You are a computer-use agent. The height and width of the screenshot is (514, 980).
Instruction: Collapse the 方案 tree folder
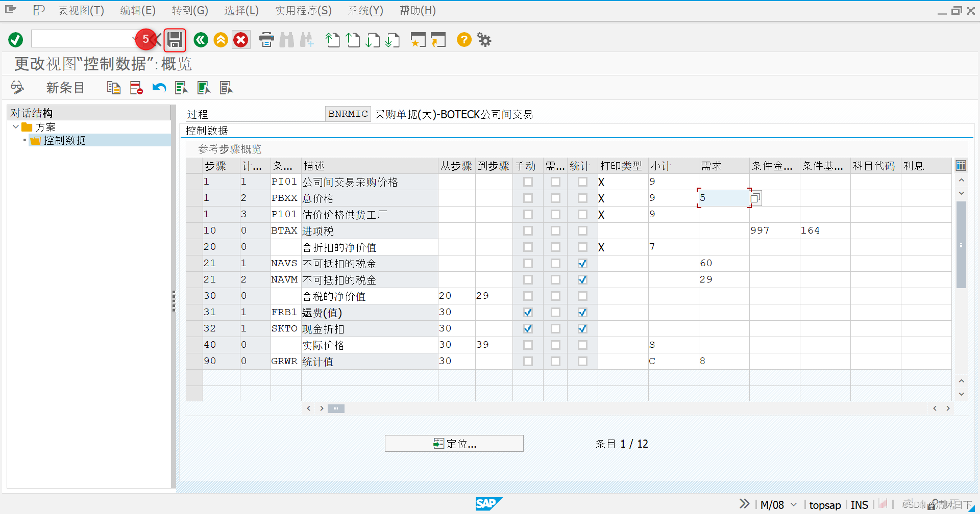(x=16, y=127)
